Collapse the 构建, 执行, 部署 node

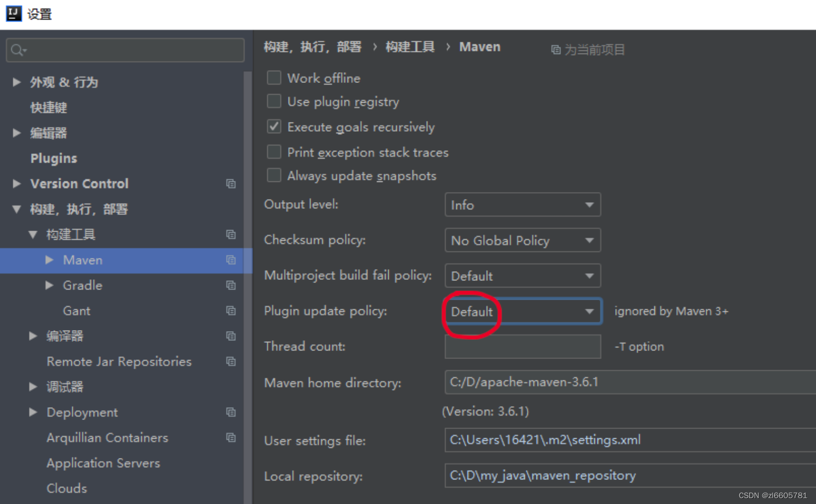17,209
